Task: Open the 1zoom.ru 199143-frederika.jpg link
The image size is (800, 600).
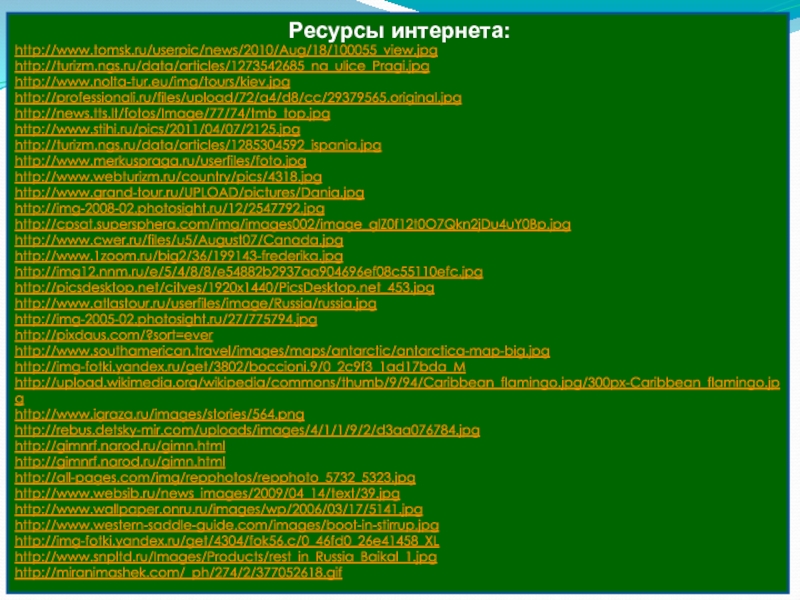Action: coord(179,256)
